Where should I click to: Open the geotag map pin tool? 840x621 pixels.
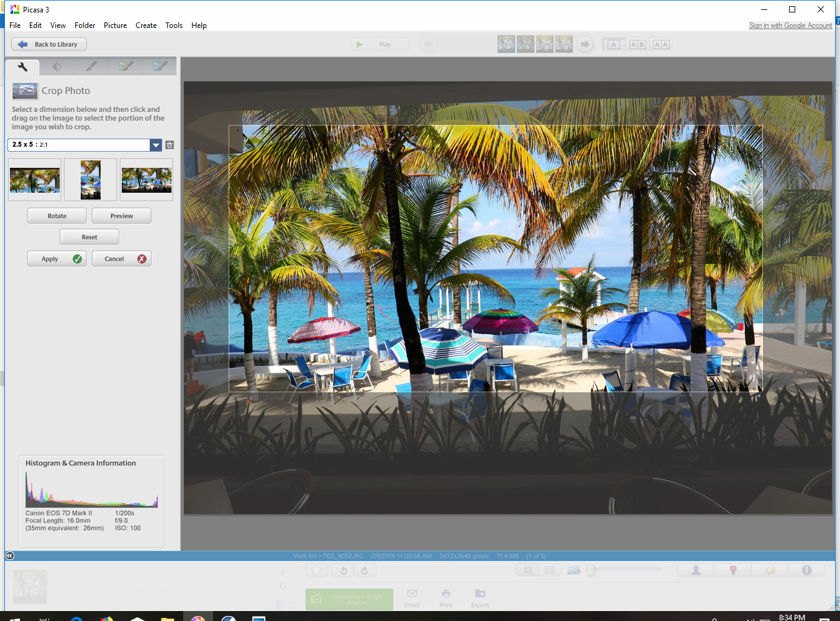pyautogui.click(x=732, y=569)
